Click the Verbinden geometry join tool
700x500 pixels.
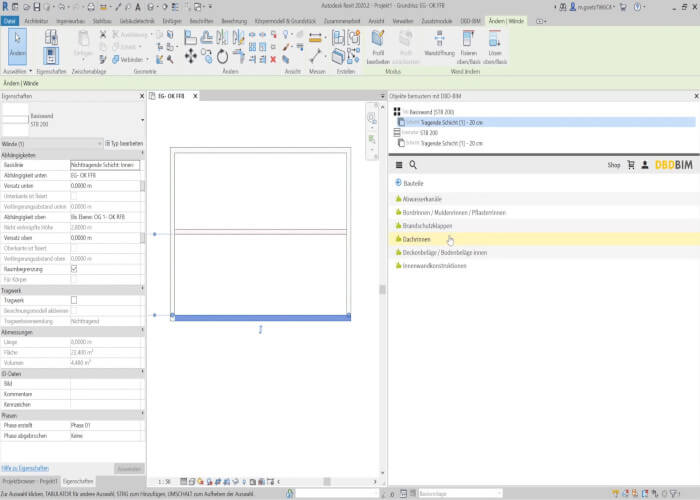pyautogui.click(x=129, y=59)
